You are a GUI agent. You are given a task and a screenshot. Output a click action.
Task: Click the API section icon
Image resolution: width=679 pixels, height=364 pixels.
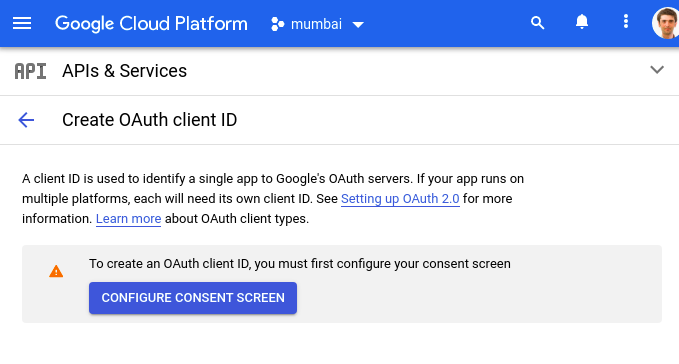click(x=30, y=71)
